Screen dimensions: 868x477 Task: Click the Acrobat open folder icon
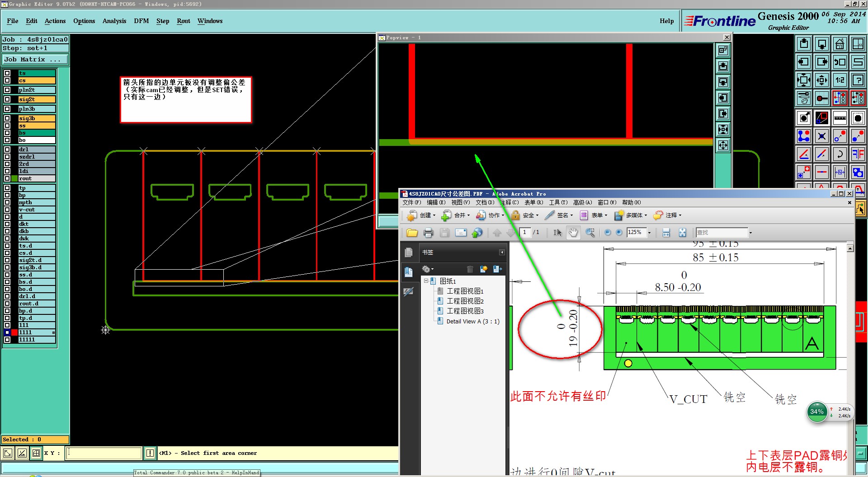[x=412, y=233]
